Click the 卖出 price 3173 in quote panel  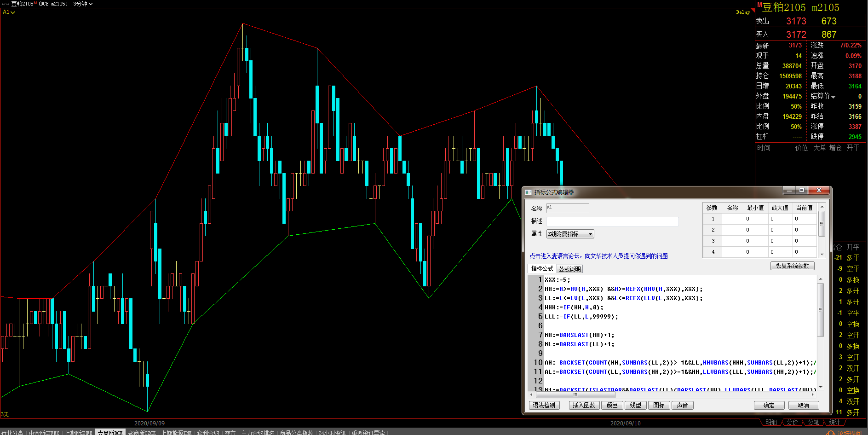tap(796, 21)
